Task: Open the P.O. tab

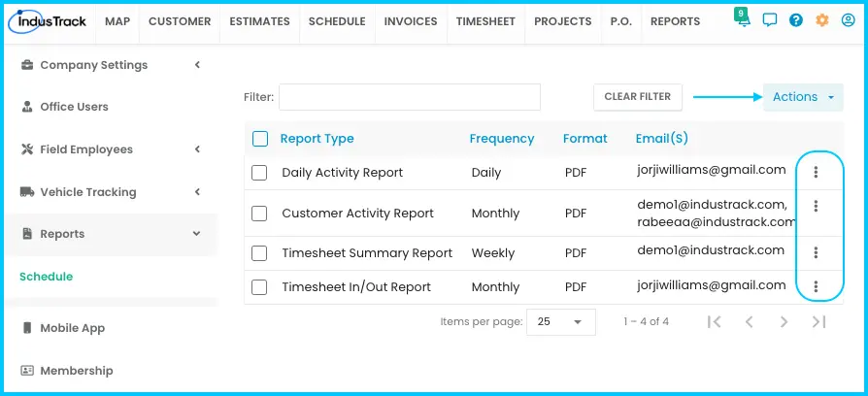Action: click(x=621, y=21)
